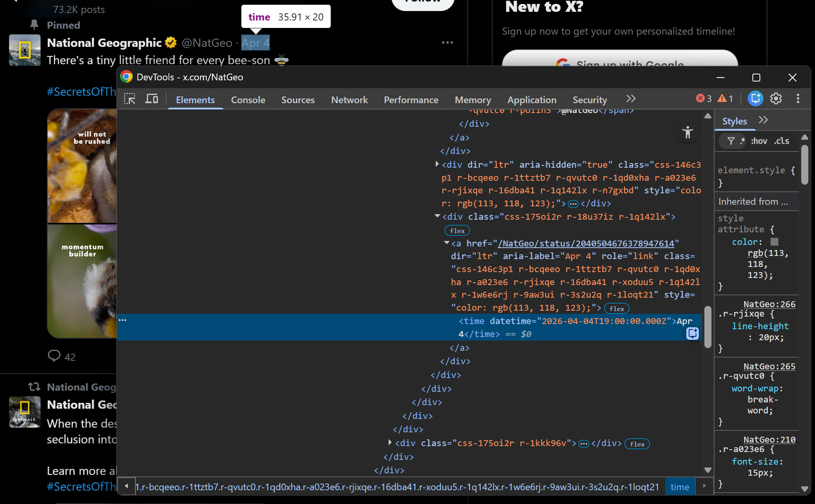Click the #SecretsOfTh hashtag in pinned tweet
Viewport: 815px width, 504px height.
(81, 92)
